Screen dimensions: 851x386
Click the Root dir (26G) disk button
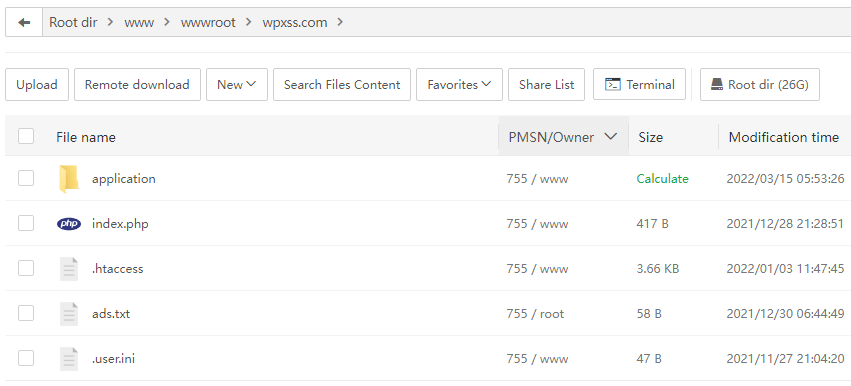760,85
